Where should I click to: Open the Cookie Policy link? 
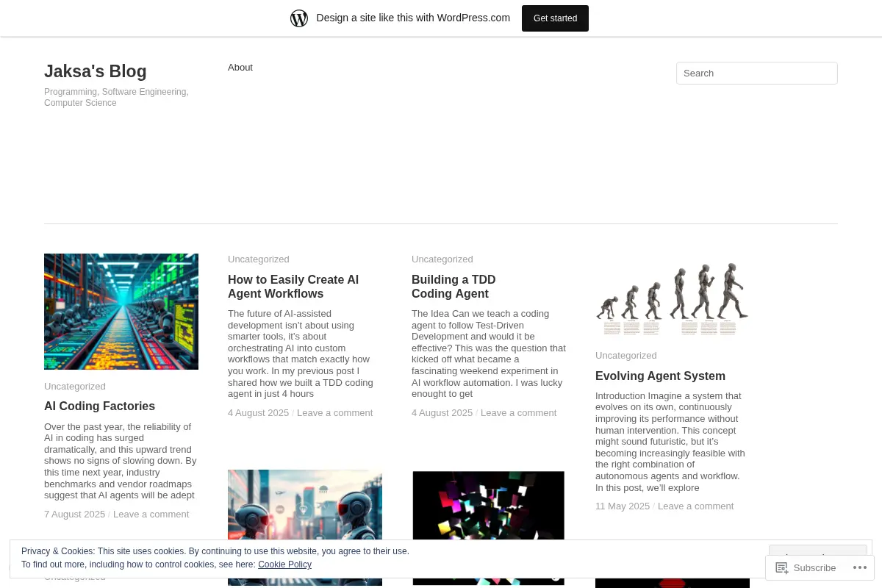tap(284, 564)
